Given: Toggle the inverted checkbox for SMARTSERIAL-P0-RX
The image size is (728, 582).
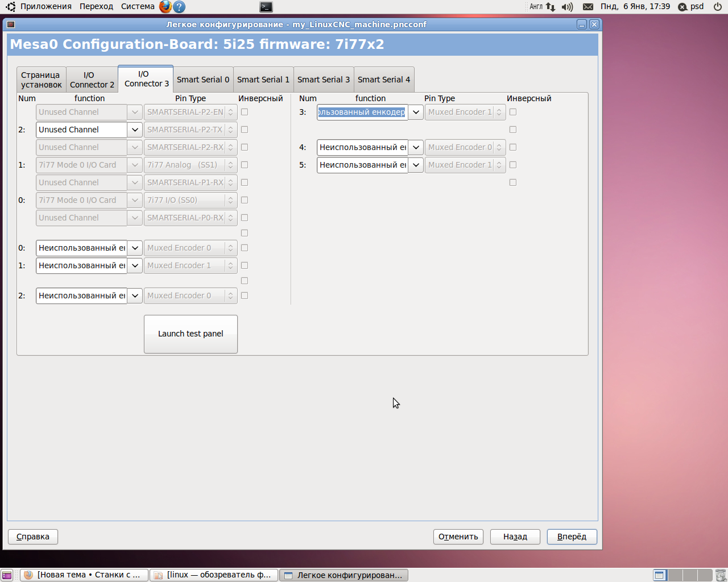Looking at the screenshot, I should (245, 218).
